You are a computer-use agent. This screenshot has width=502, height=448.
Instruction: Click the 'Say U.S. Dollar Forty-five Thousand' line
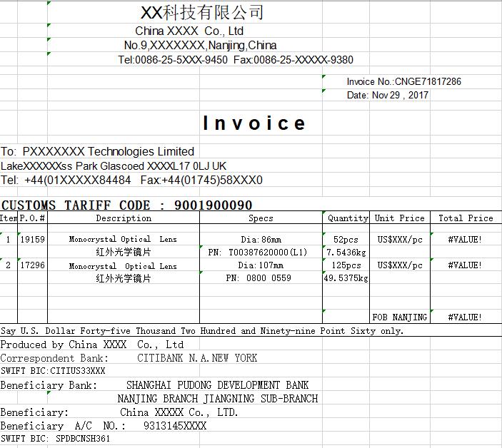tap(202, 330)
